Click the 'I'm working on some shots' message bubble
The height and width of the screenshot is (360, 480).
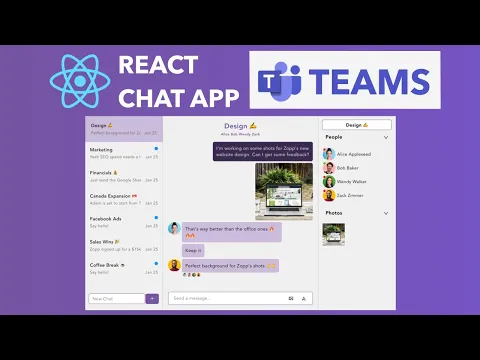(x=263, y=151)
